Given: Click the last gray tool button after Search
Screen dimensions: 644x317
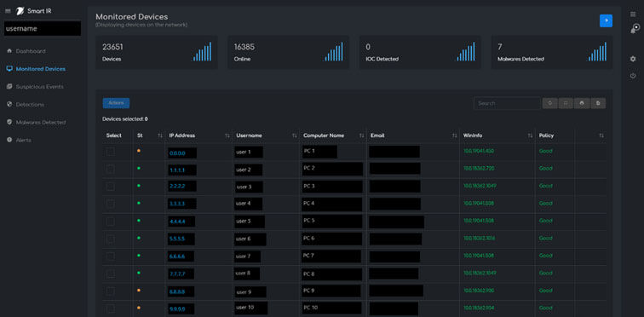Looking at the screenshot, I should (x=598, y=103).
